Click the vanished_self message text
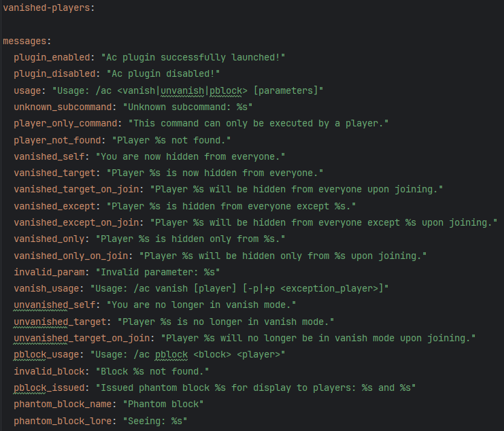This screenshot has height=431, width=504. [x=190, y=157]
